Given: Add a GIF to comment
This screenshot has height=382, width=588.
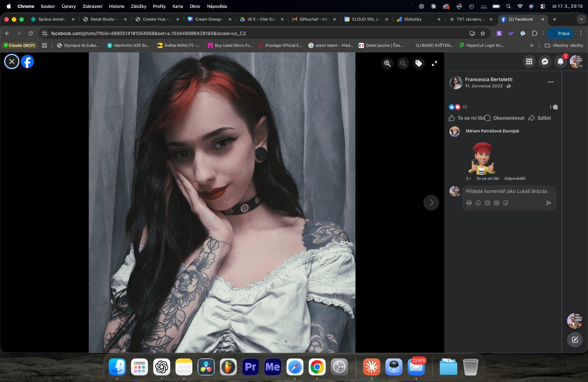Looking at the screenshot, I should click(497, 203).
